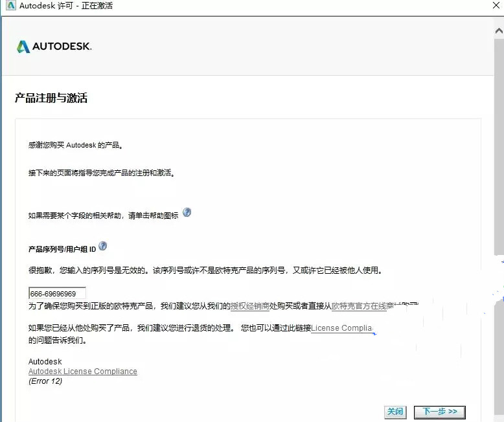Click the 关闭 button
This screenshot has height=422, width=504.
(x=395, y=412)
